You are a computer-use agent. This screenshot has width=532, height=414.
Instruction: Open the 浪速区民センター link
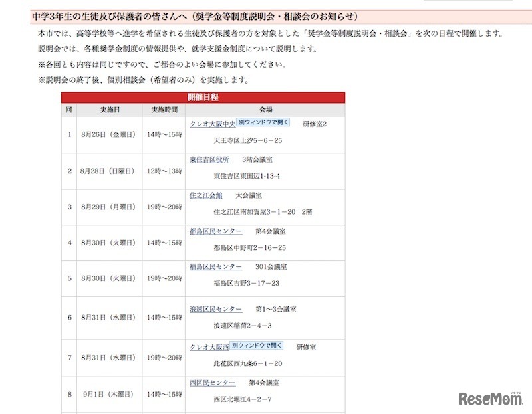tap(214, 308)
